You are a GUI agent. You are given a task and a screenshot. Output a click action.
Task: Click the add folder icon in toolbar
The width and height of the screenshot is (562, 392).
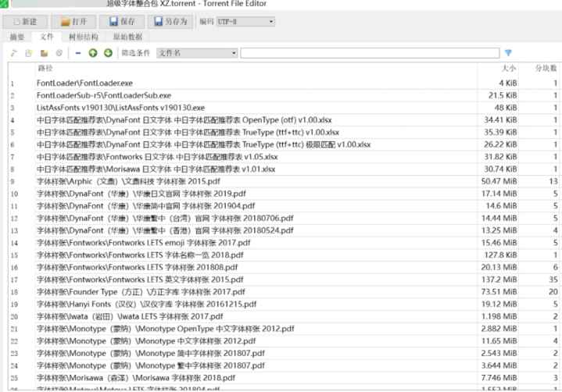[45, 53]
